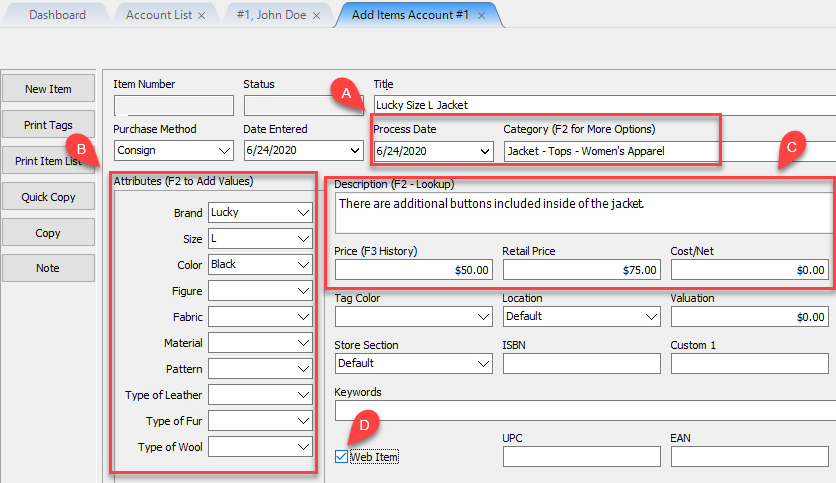The image size is (836, 483).
Task: Click the UPC input field
Action: 582,456
